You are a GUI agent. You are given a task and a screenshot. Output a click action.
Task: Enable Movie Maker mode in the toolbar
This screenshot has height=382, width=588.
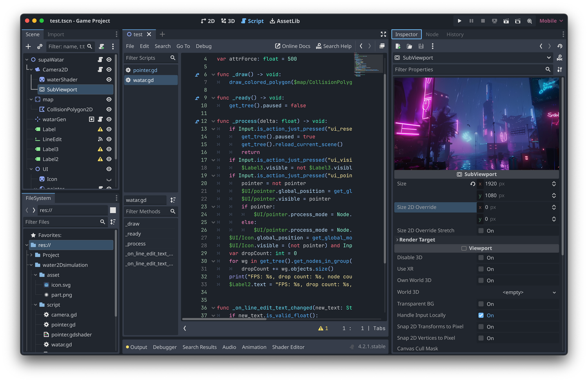530,21
